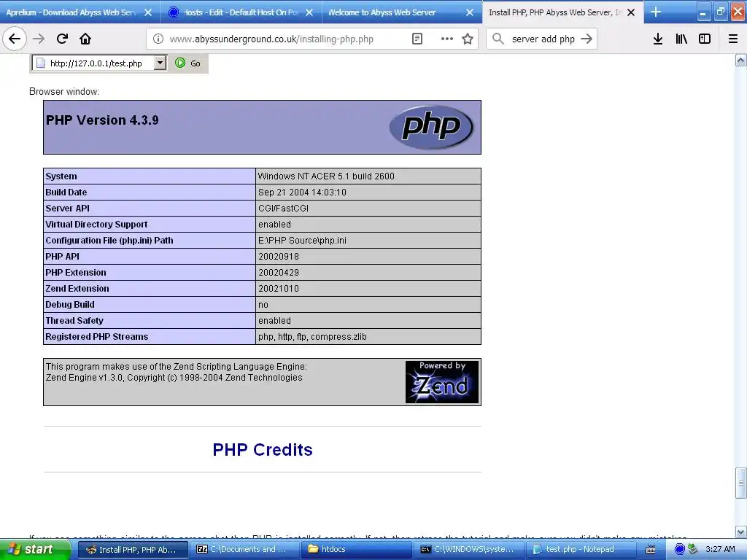Show site information icon in address bar
This screenshot has height=560, width=747.
coord(158,39)
